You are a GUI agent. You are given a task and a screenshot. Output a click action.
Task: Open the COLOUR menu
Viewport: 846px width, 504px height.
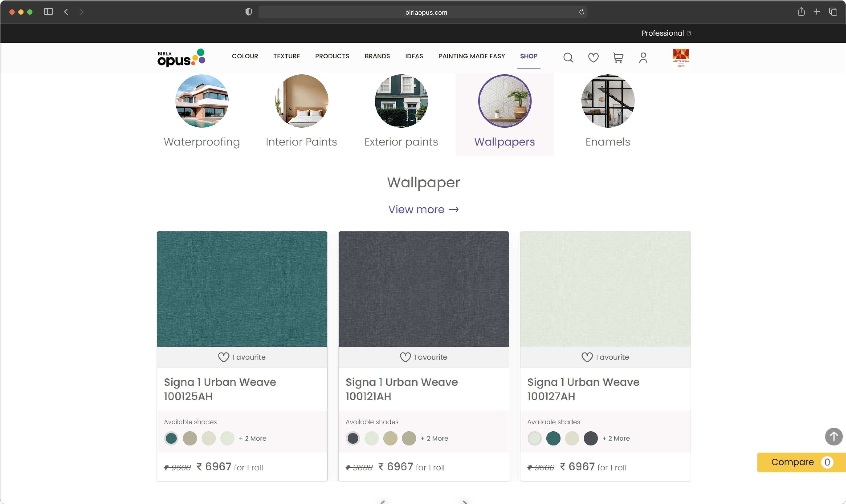(245, 56)
